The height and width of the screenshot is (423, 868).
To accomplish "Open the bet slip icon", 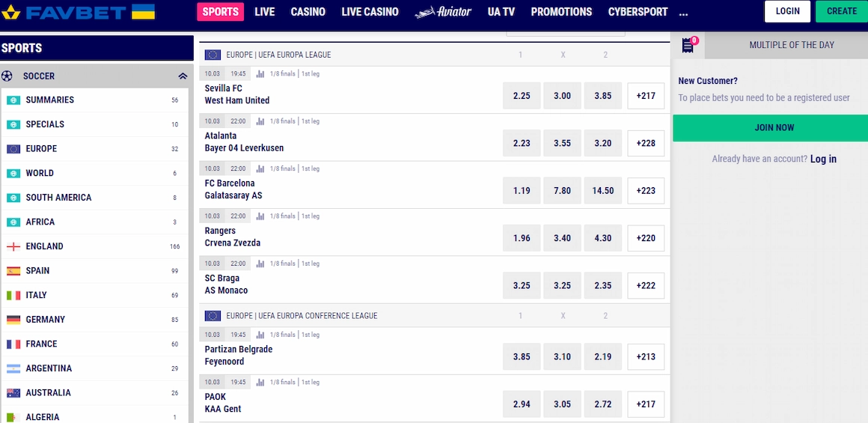I will click(x=688, y=46).
